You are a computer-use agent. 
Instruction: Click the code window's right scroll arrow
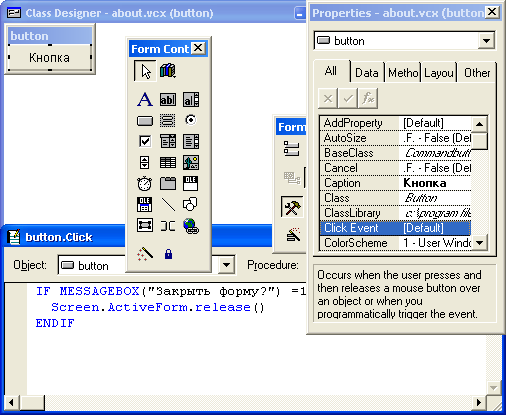pos(479,402)
